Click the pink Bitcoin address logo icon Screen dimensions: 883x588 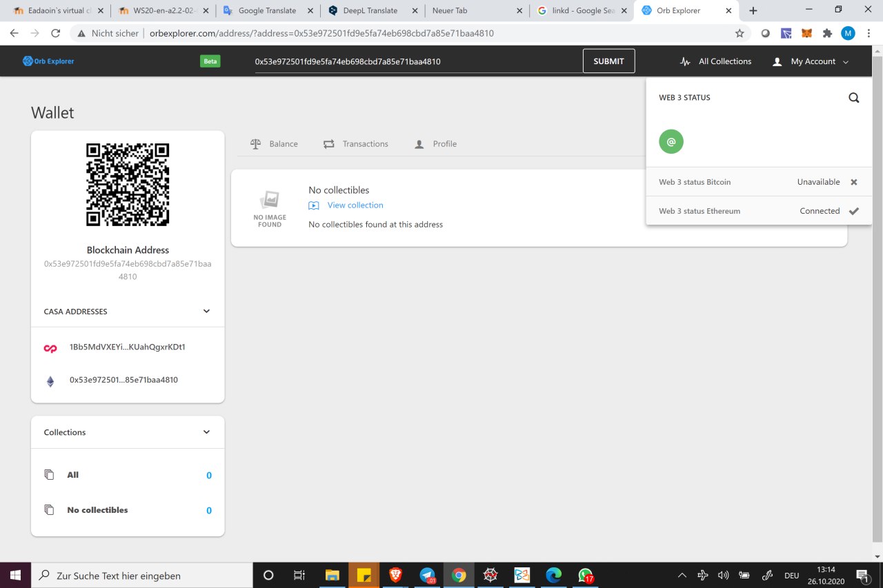50,349
